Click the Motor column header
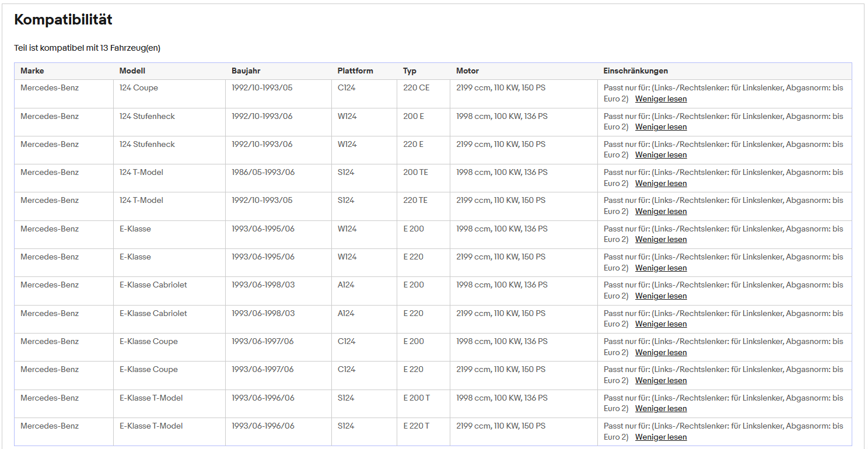868x449 pixels. (x=467, y=71)
